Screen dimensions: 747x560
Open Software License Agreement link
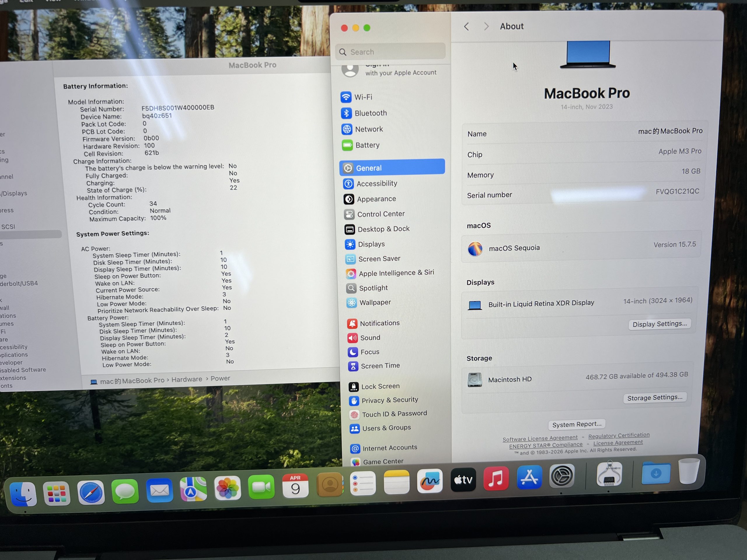[540, 438]
